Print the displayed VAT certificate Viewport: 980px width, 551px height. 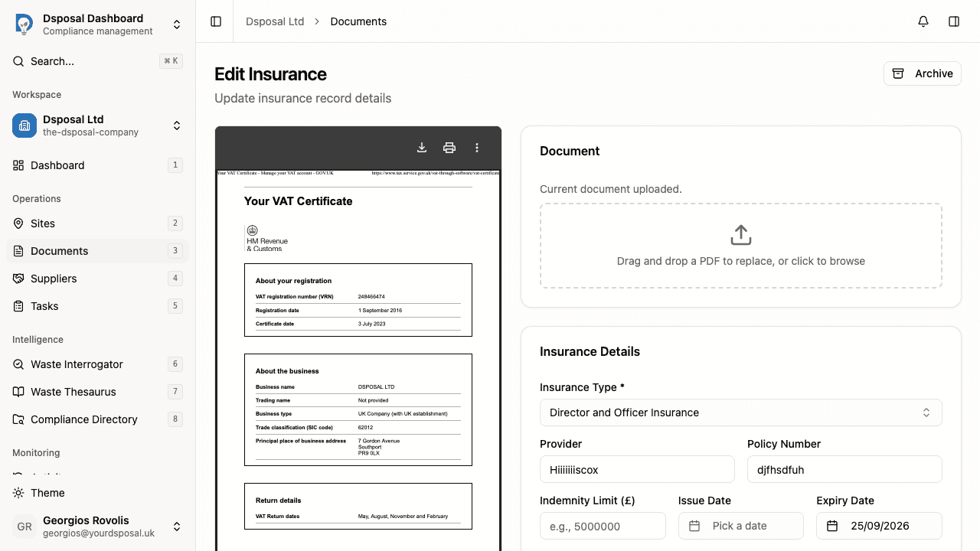coord(449,147)
